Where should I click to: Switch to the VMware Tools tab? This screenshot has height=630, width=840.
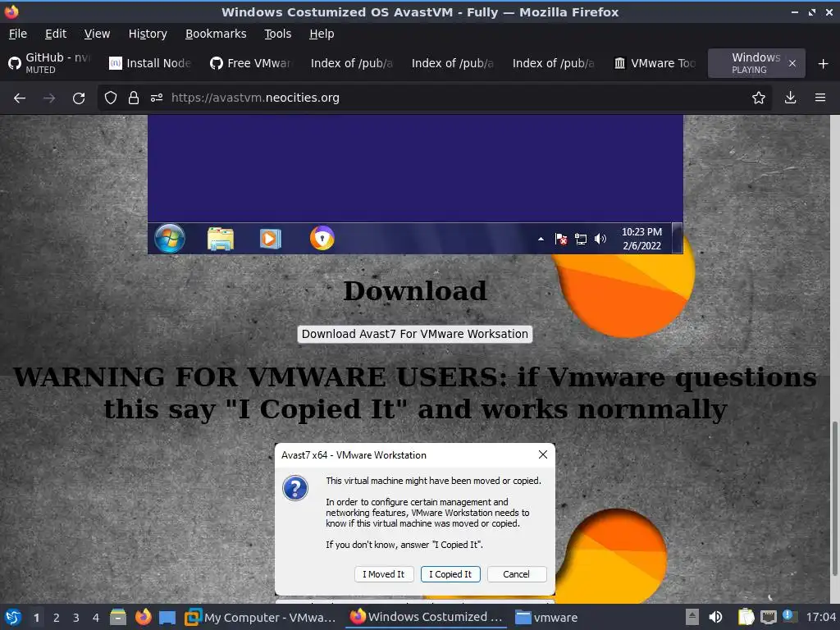(x=655, y=63)
